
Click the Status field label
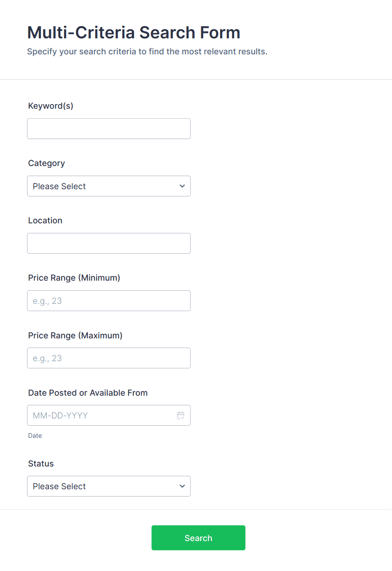click(x=41, y=464)
